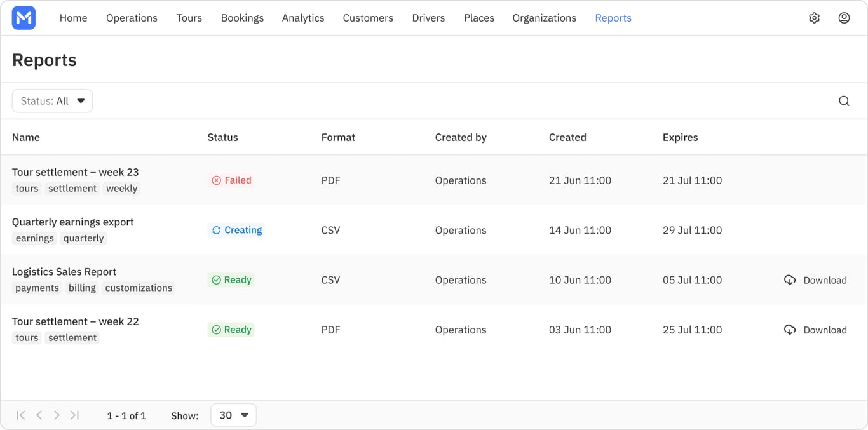Open the Customers page
The height and width of the screenshot is (430, 868).
click(x=368, y=18)
